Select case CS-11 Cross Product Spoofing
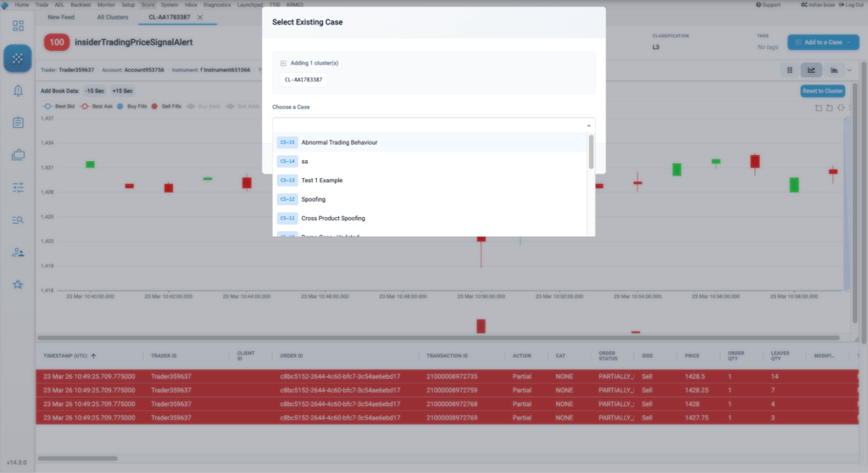 pos(431,218)
